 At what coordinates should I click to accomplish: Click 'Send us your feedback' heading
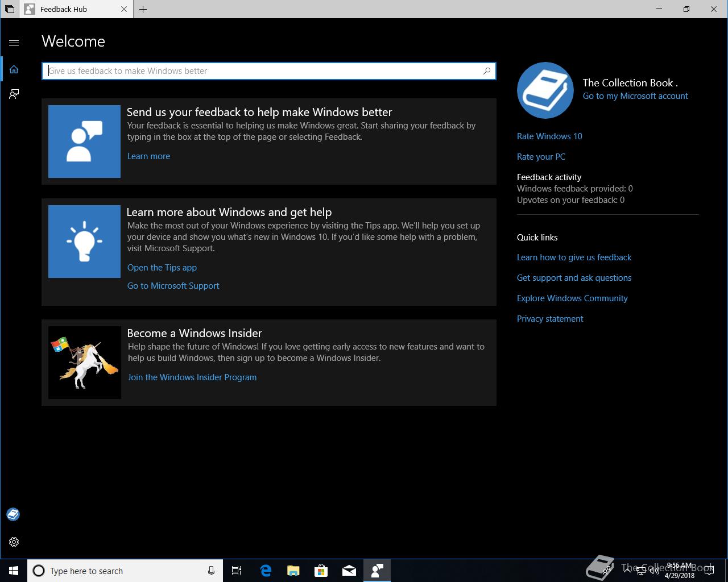(x=259, y=112)
